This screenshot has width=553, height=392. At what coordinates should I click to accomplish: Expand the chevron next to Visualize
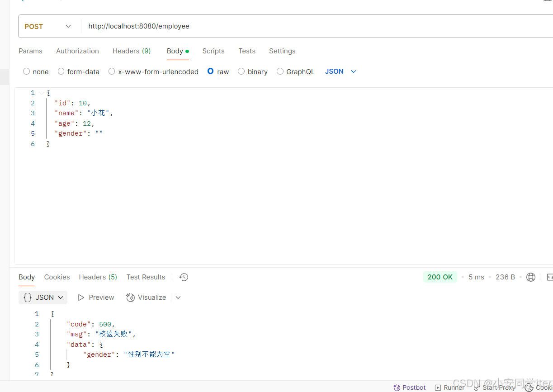pos(178,298)
